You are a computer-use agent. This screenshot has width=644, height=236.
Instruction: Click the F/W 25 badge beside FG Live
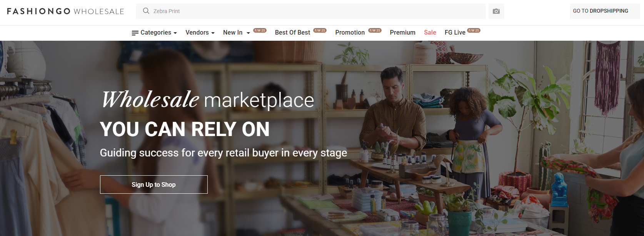click(474, 30)
